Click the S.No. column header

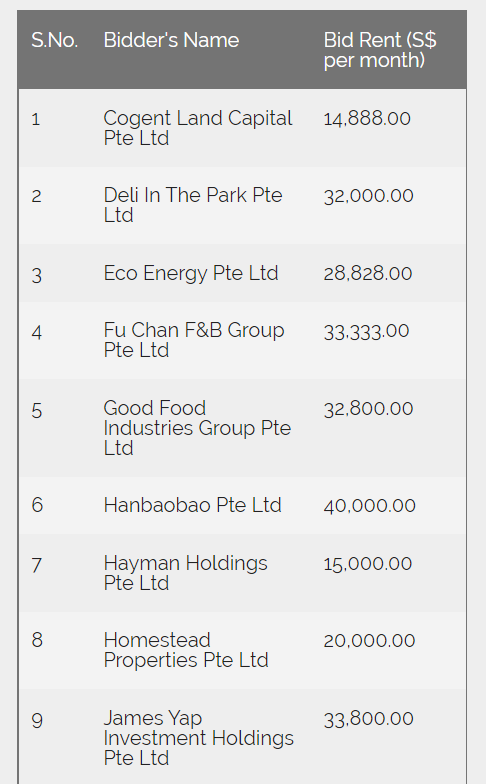(x=54, y=40)
